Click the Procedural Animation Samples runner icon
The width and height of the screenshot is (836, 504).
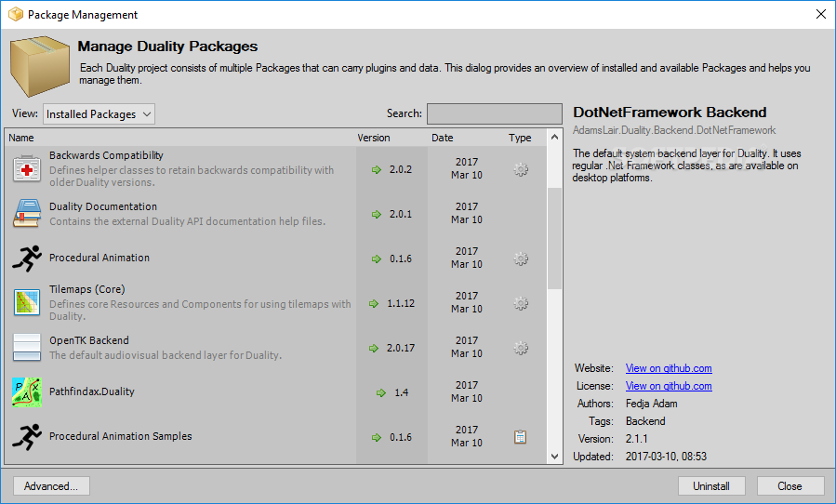point(27,437)
